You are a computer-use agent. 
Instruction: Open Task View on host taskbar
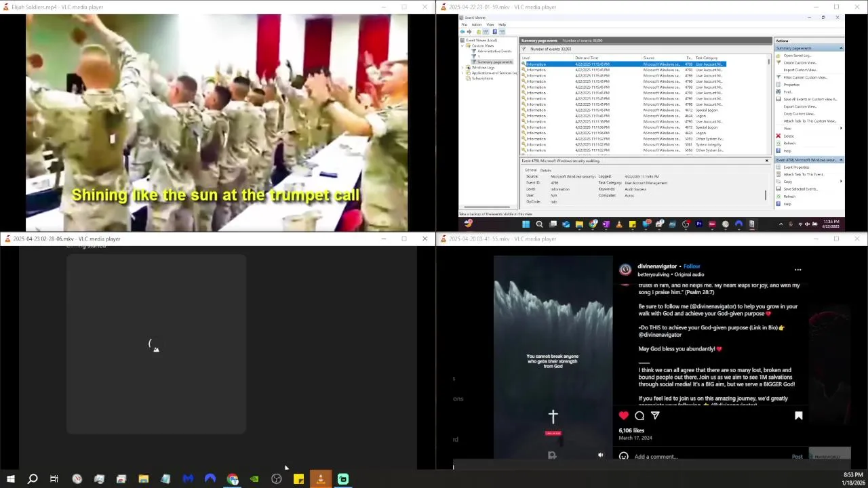pyautogui.click(x=54, y=479)
